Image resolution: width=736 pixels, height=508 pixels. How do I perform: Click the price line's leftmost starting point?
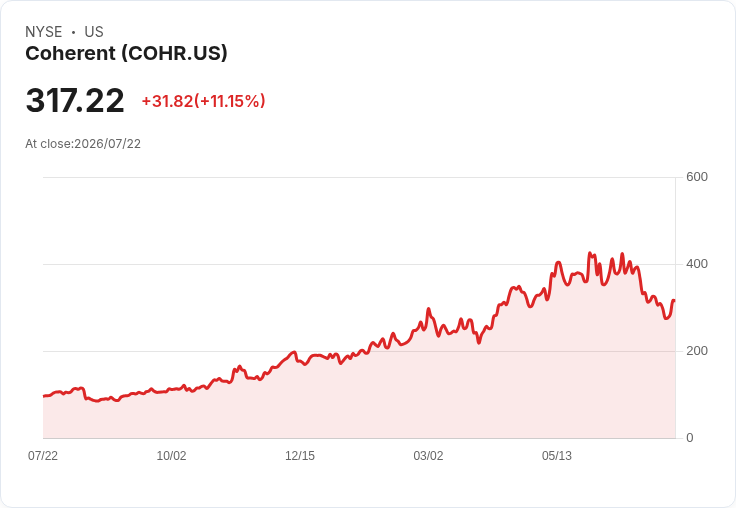tap(44, 396)
